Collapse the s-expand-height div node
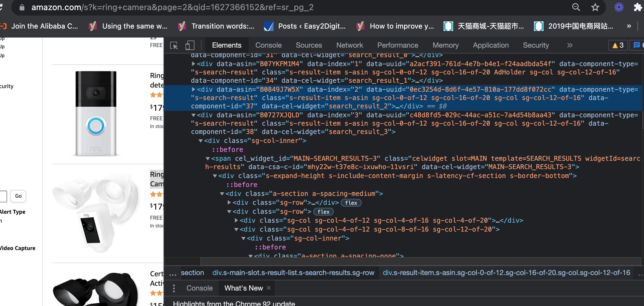 pos(215,176)
